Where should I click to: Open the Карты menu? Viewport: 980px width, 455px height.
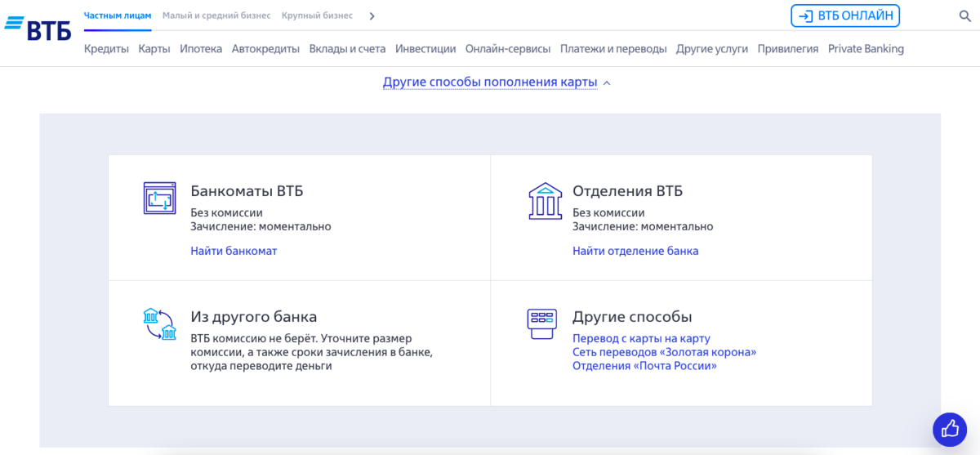click(x=154, y=49)
